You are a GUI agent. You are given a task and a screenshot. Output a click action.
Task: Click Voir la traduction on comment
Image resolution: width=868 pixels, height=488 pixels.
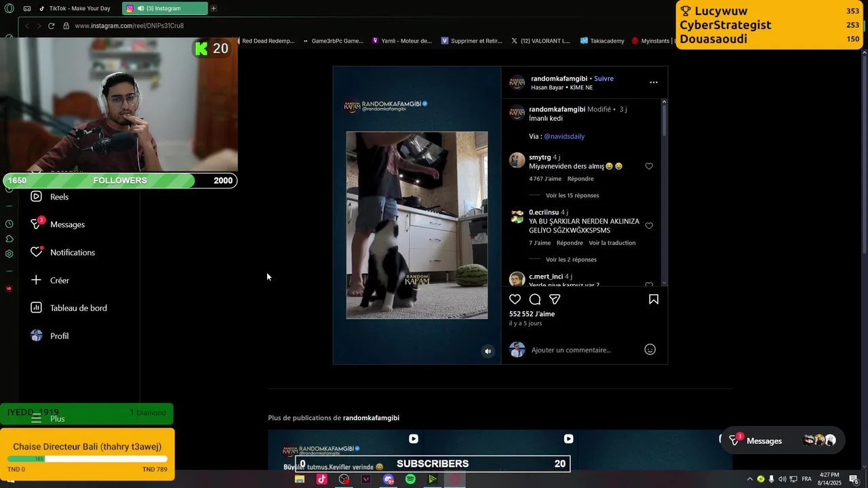(x=612, y=243)
